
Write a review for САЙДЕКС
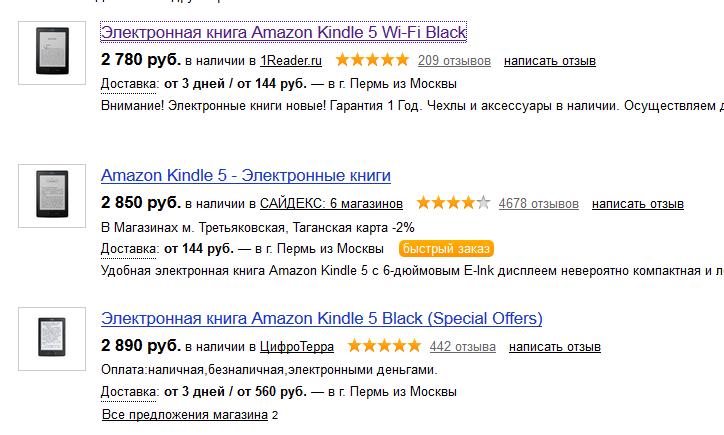click(638, 204)
